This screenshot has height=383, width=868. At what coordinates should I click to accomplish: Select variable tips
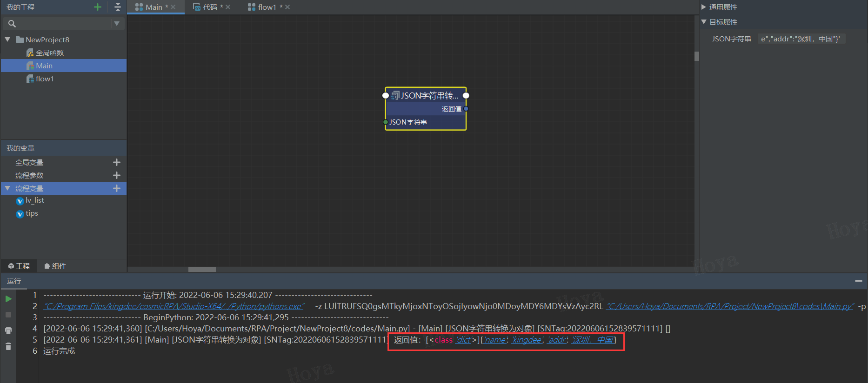pyautogui.click(x=32, y=213)
